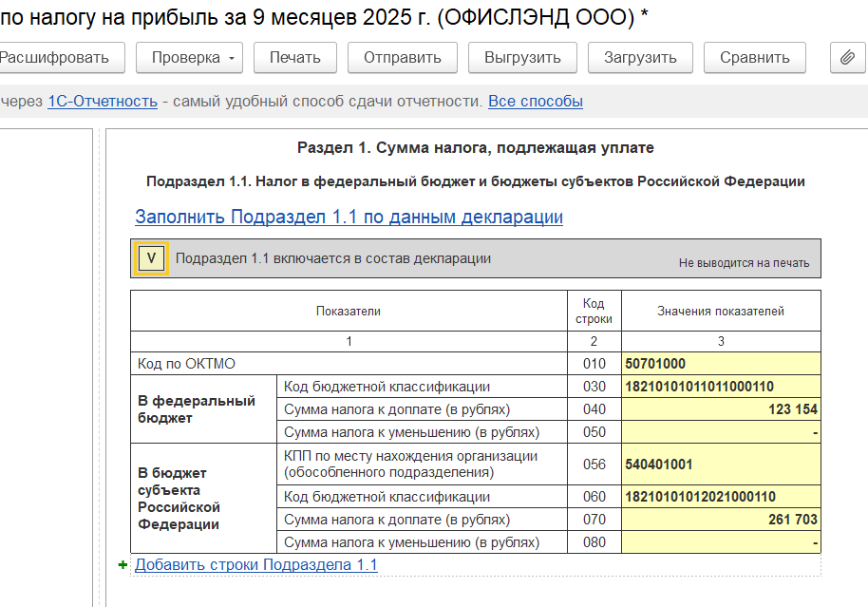This screenshot has width=868, height=607.
Task: Click the В федеральный бюджет label
Action: [x=197, y=409]
